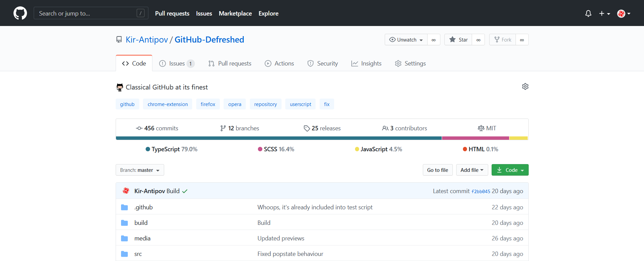
Task: Open commit "Fixed popstate behaviour"
Action: (290, 254)
